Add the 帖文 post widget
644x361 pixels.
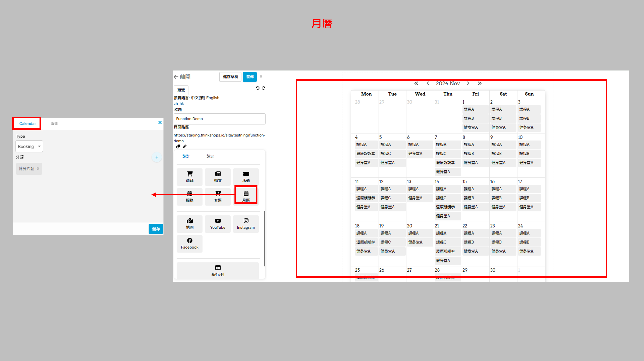[217, 176]
